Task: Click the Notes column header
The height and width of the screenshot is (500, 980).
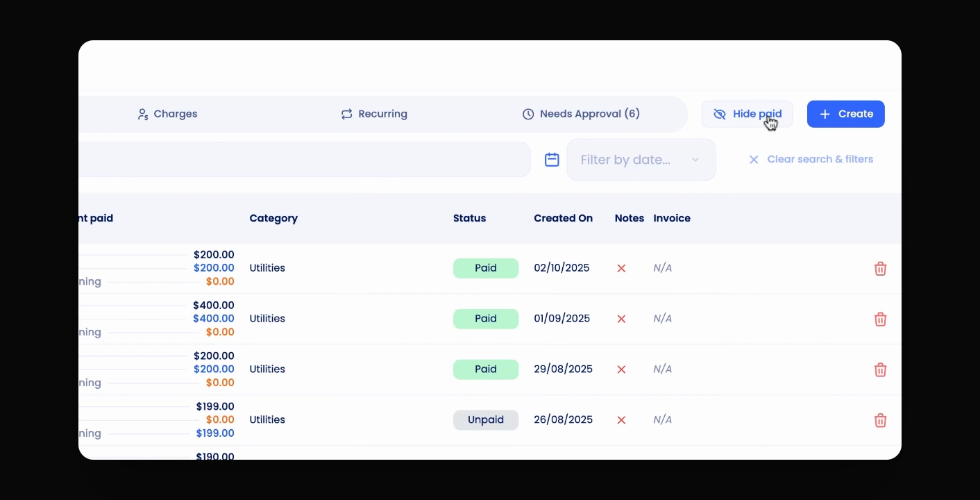Action: [630, 218]
